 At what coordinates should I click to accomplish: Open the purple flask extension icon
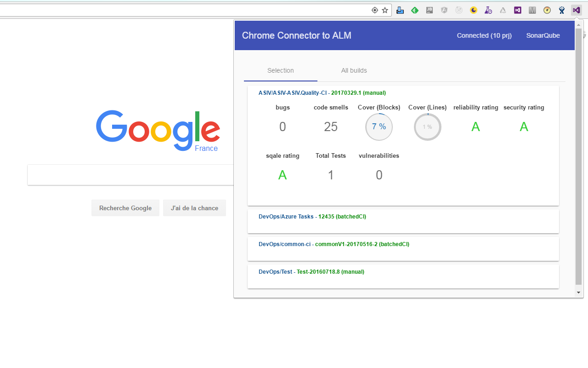point(488,10)
